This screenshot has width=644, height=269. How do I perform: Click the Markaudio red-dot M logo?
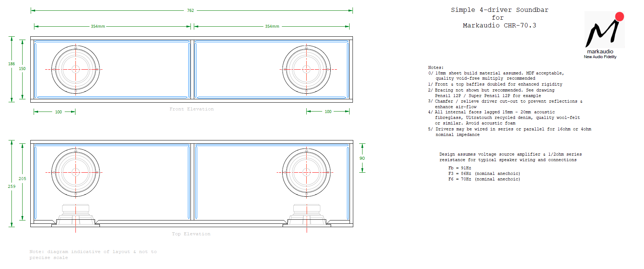pos(604,30)
